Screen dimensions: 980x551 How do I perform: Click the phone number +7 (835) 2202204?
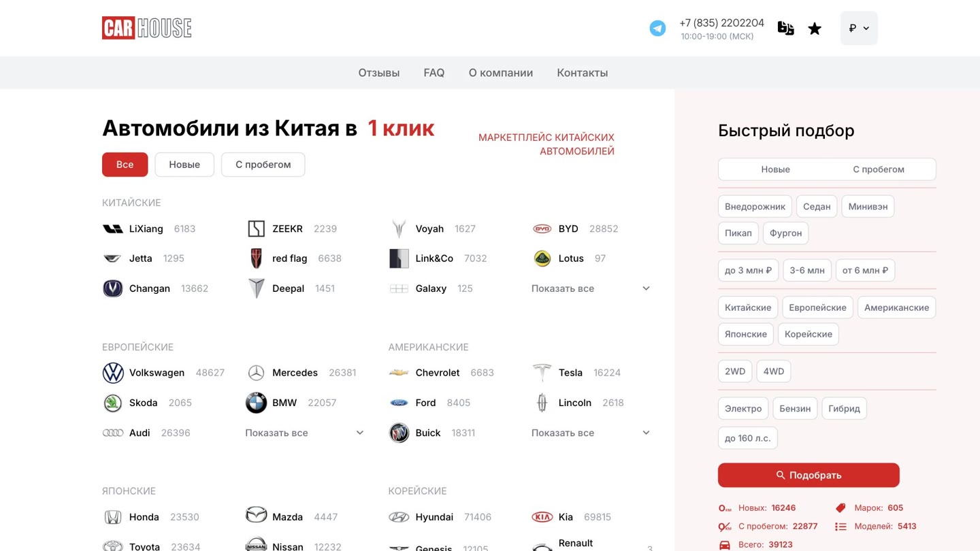(721, 23)
